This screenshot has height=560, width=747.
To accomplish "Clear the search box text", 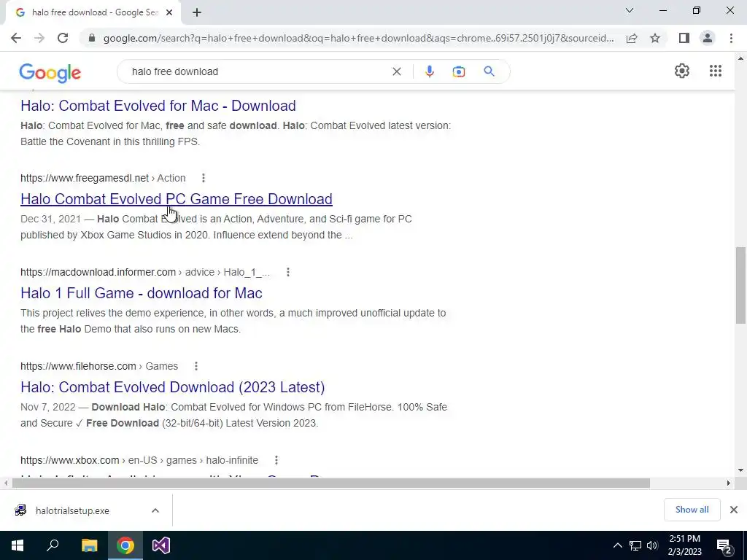I will pyautogui.click(x=396, y=71).
